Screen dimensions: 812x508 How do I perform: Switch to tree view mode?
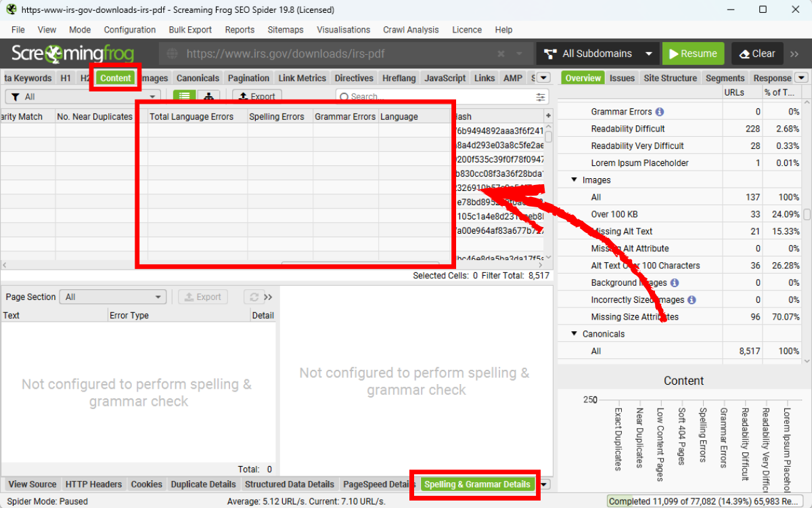point(209,97)
